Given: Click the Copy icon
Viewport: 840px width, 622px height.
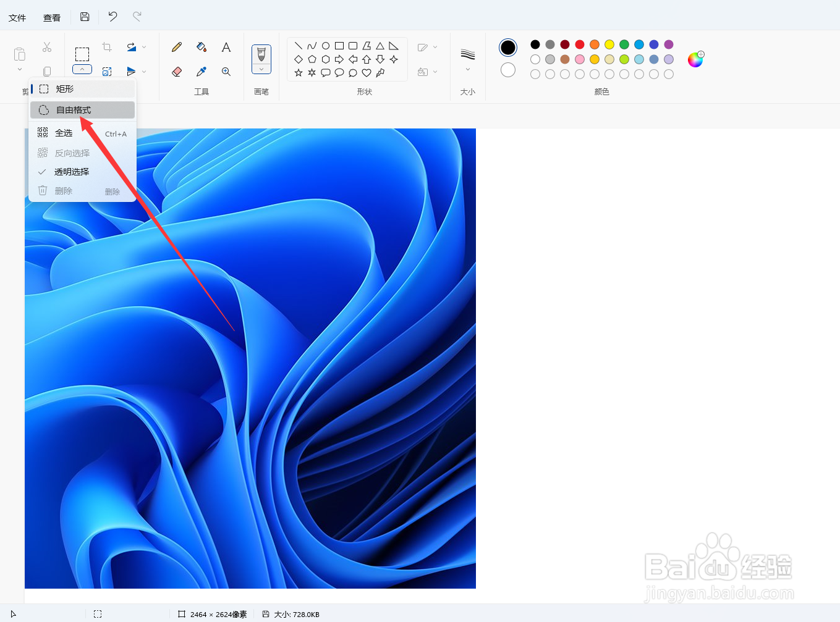Looking at the screenshot, I should pyautogui.click(x=47, y=72).
